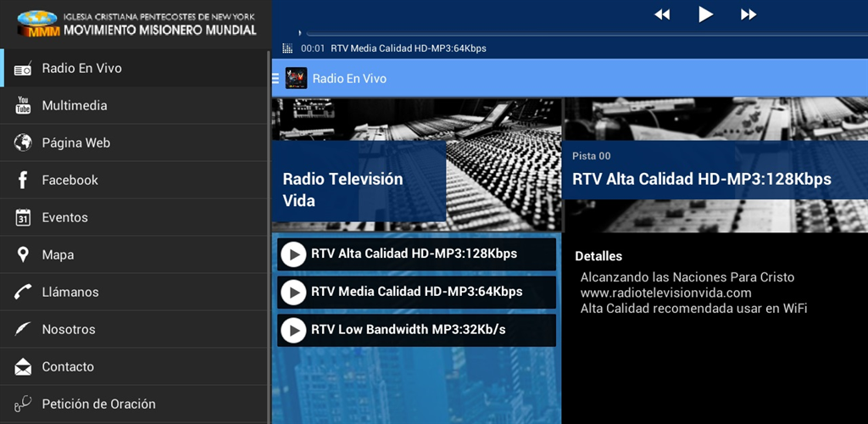The height and width of the screenshot is (424, 868).
Task: Click the Radio Televisión Vida banner image
Action: [416, 165]
